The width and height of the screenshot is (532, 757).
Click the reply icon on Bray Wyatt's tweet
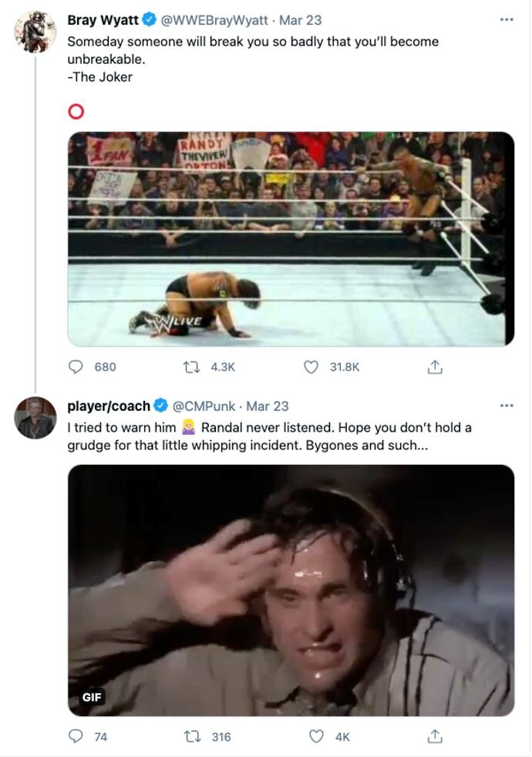(x=75, y=368)
